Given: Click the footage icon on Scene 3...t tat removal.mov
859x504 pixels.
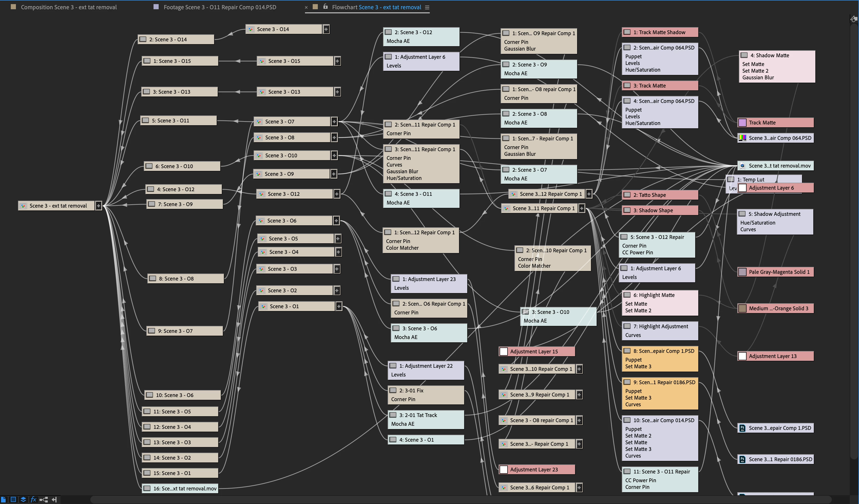Looking at the screenshot, I should (742, 166).
